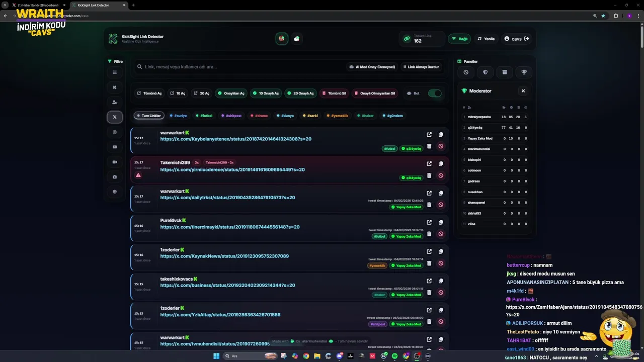Delete the YzbAltay link row
The image size is (644, 362).
[429, 322]
